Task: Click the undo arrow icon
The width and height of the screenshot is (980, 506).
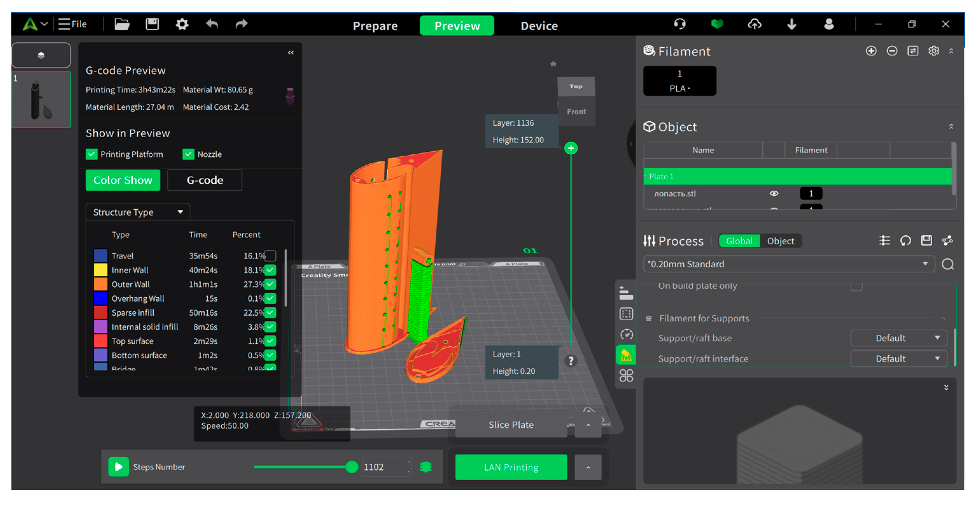Action: pyautogui.click(x=212, y=25)
